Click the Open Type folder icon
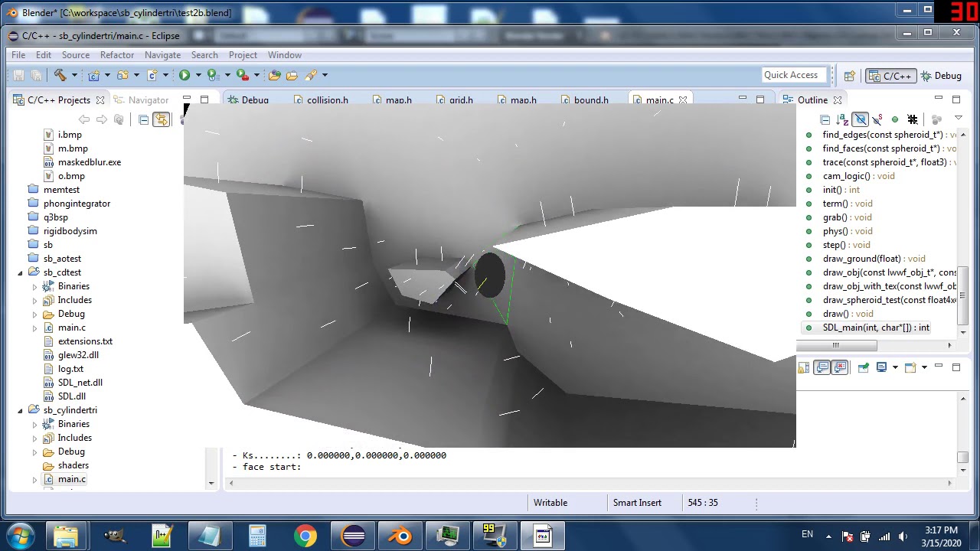980x551 pixels. (292, 75)
